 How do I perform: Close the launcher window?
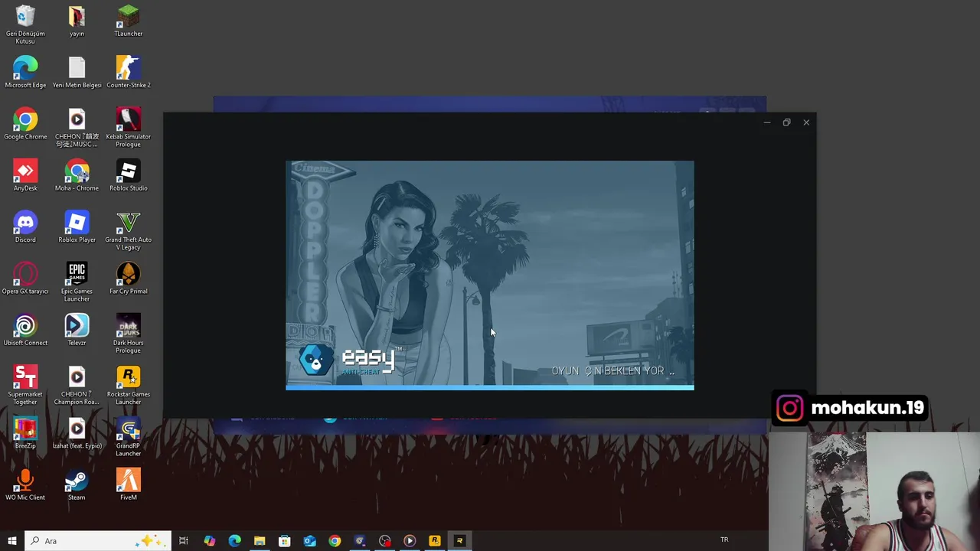point(806,122)
